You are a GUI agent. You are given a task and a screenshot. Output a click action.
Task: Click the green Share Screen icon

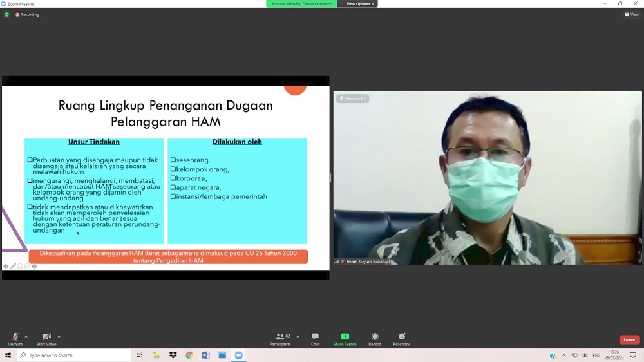[x=345, y=337]
